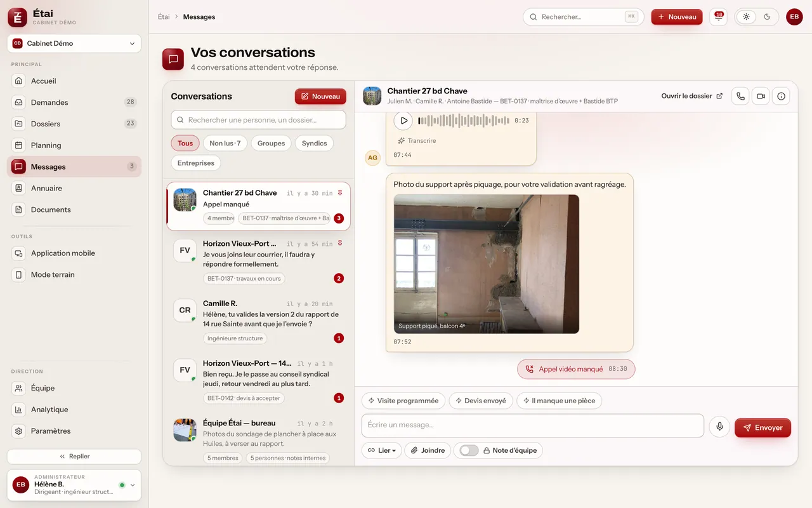Screen dimensions: 812x508
Task: Select the Syndics filter chip
Action: pos(314,144)
